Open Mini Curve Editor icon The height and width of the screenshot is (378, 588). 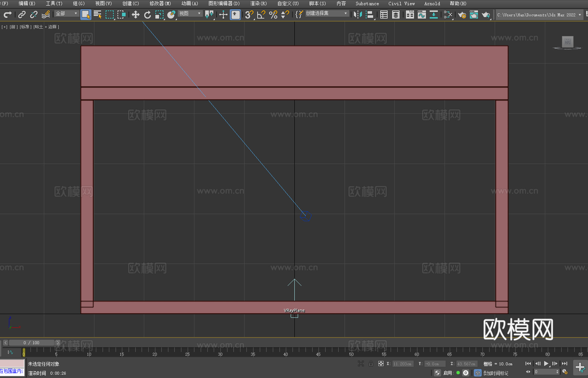tap(10, 352)
